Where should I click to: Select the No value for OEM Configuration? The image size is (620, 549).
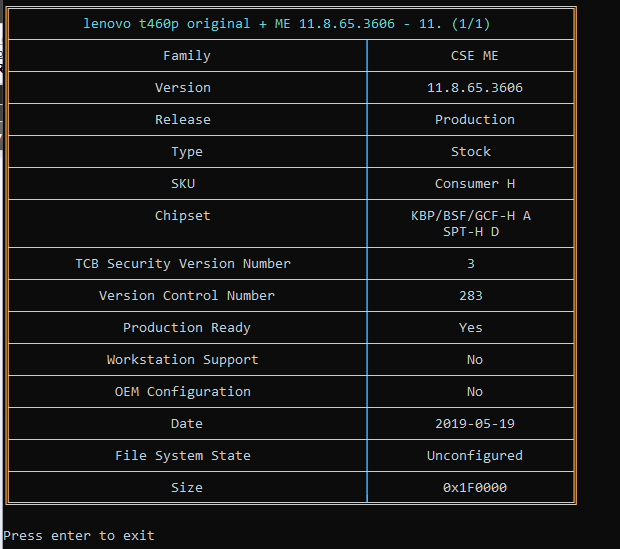[x=474, y=392]
